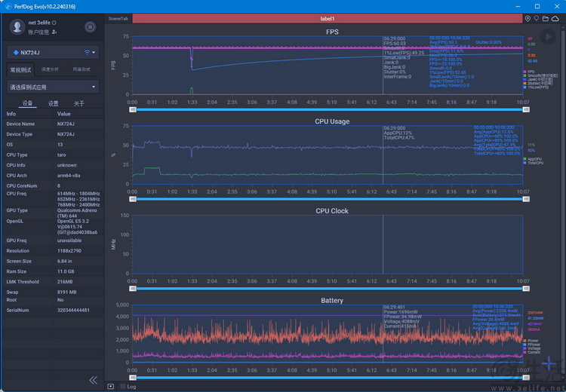566x392 pixels.
Task: Click FPS chart range slider left handle
Action: point(133,109)
